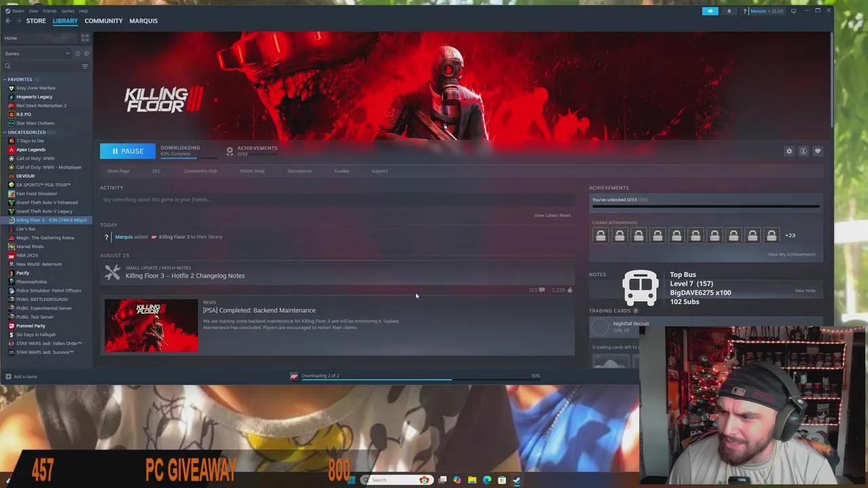Click the first locked achievement padlock
Screen dimensions: 868x488
point(601,235)
